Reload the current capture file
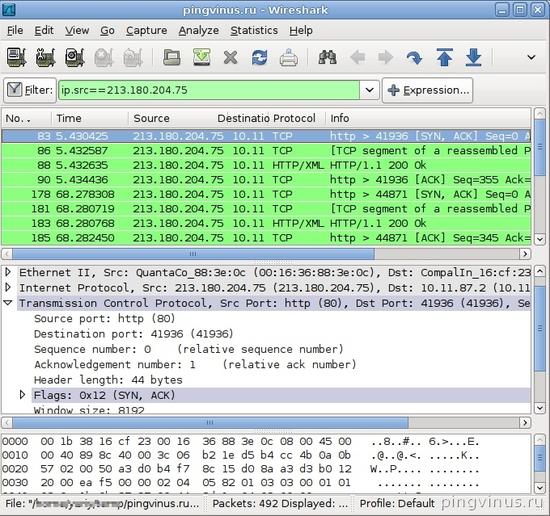 click(x=260, y=57)
